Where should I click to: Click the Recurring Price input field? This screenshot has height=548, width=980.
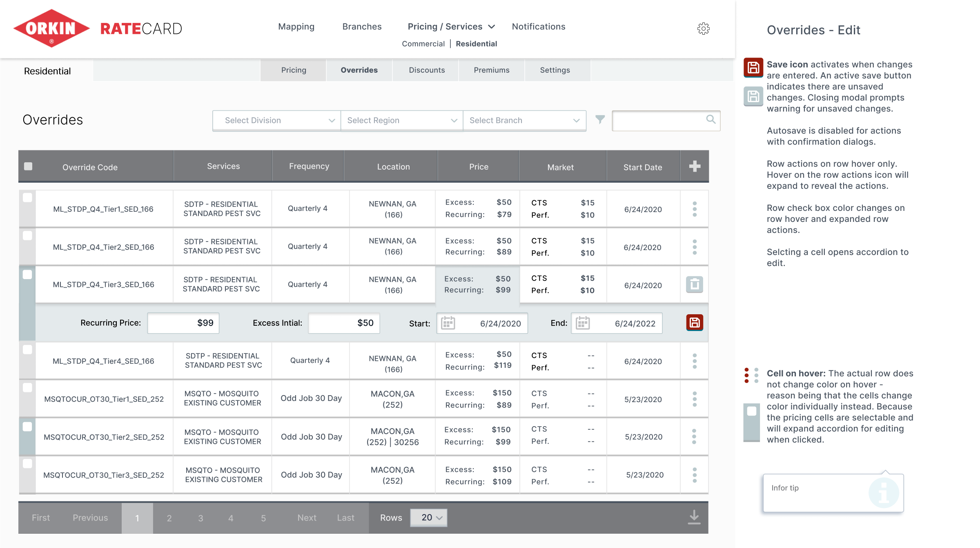183,323
